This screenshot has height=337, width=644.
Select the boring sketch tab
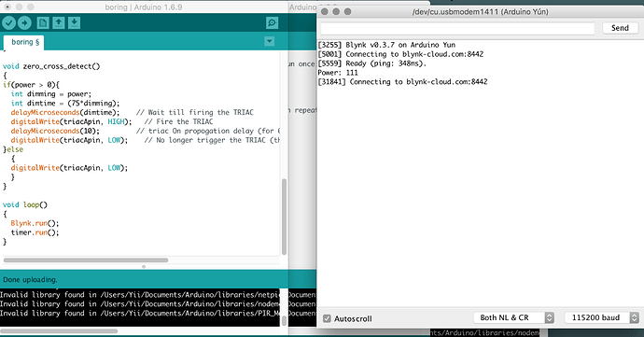pos(25,42)
